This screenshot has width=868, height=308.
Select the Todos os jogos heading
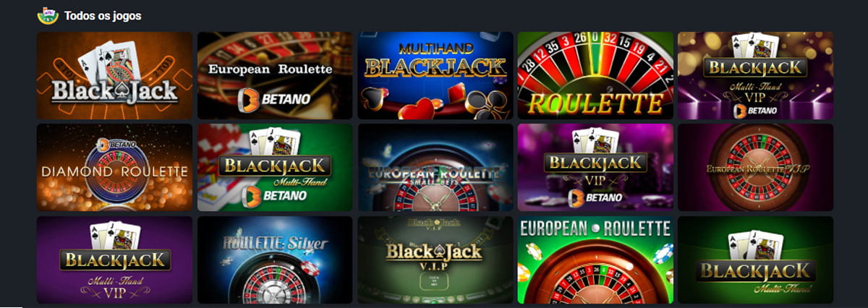click(x=103, y=16)
